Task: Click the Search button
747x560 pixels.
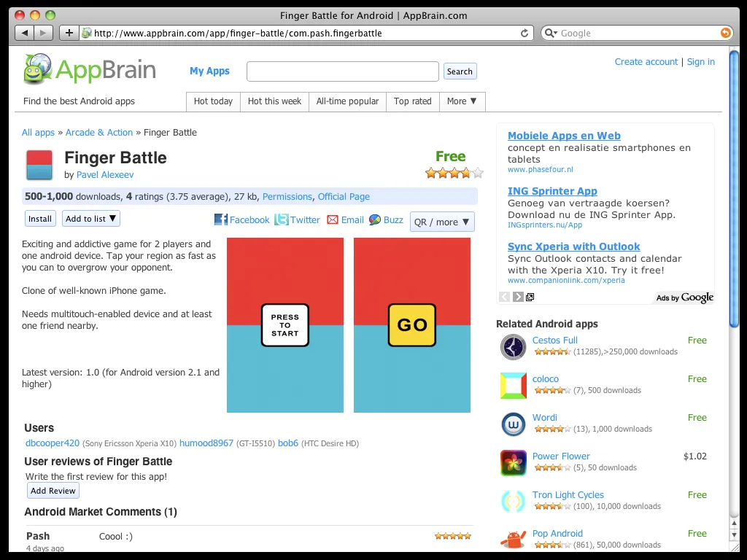Action: click(x=460, y=71)
